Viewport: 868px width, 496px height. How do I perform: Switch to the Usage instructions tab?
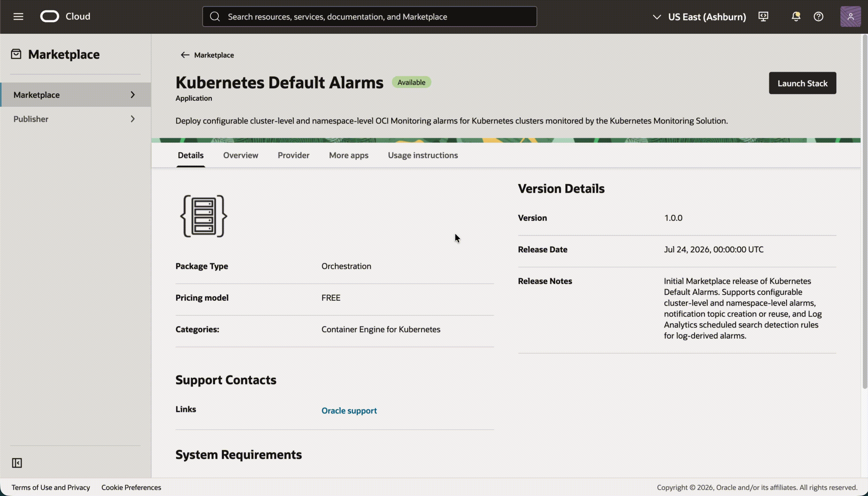(x=423, y=155)
